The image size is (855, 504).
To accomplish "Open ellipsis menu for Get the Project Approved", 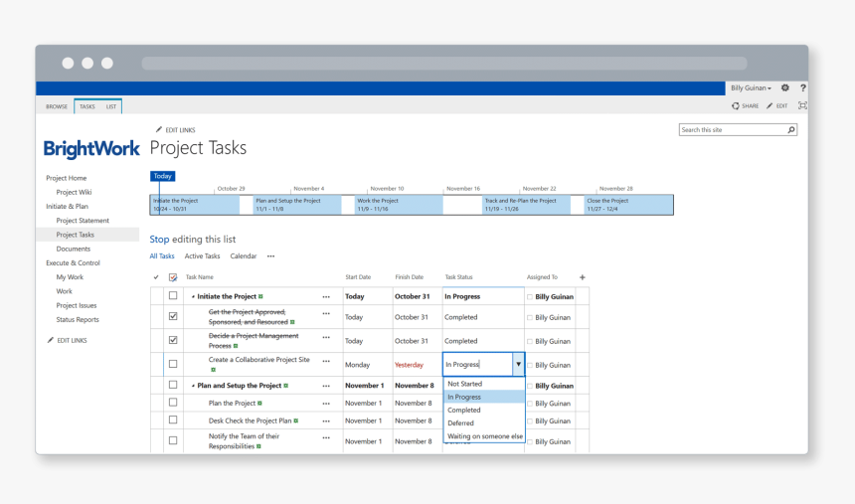I will [x=325, y=314].
